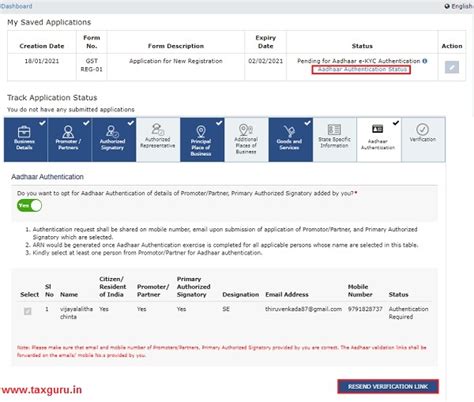Click the My Saved Applications heading
The image size is (474, 402).
pyautogui.click(x=49, y=22)
